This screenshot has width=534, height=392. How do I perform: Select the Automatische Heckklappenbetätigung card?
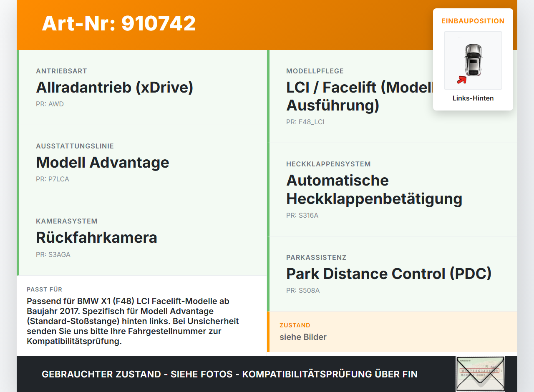pyautogui.click(x=392, y=190)
